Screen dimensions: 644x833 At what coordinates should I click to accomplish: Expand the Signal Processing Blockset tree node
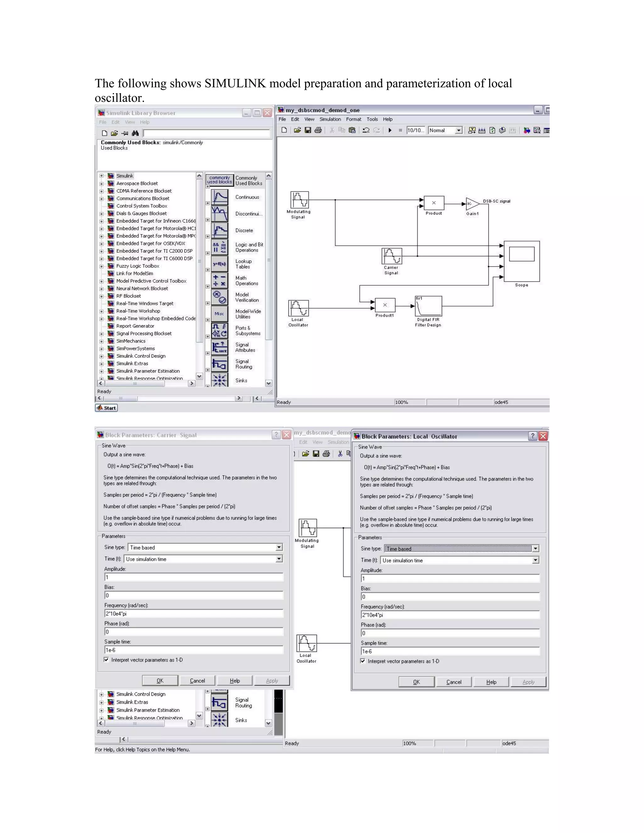point(102,334)
